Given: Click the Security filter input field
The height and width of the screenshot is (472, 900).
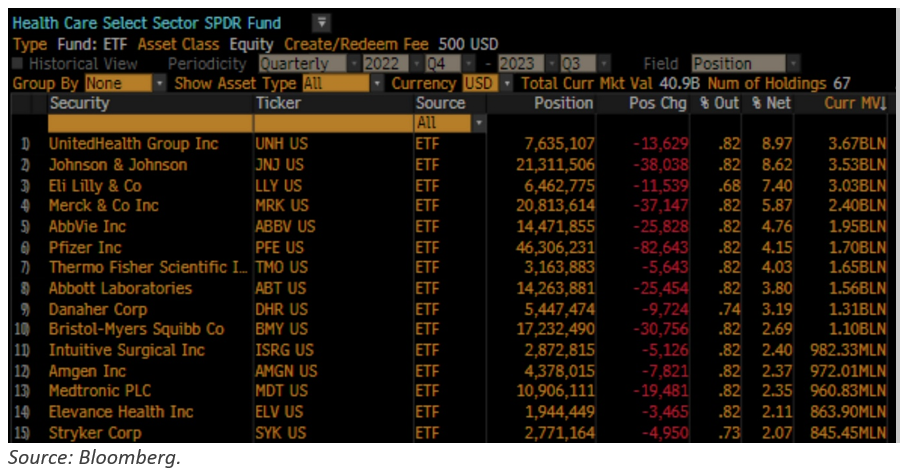Looking at the screenshot, I should [x=150, y=123].
